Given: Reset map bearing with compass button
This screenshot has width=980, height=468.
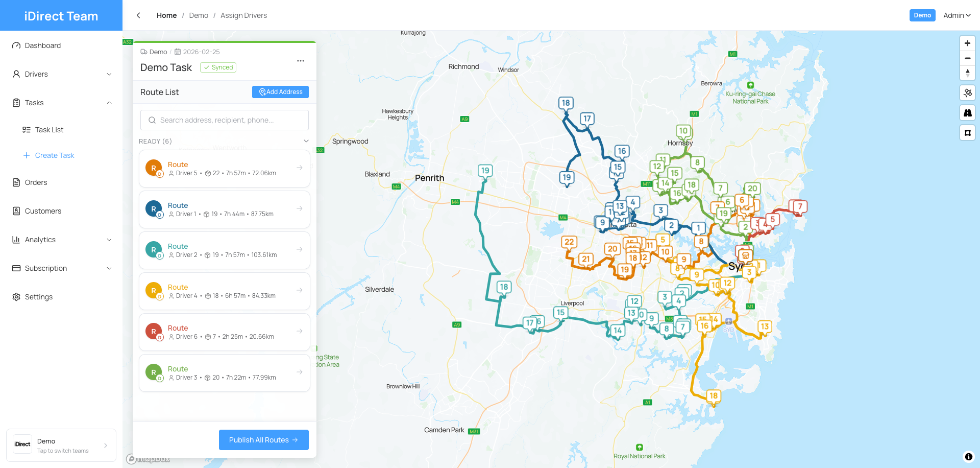Looking at the screenshot, I should coord(967,73).
